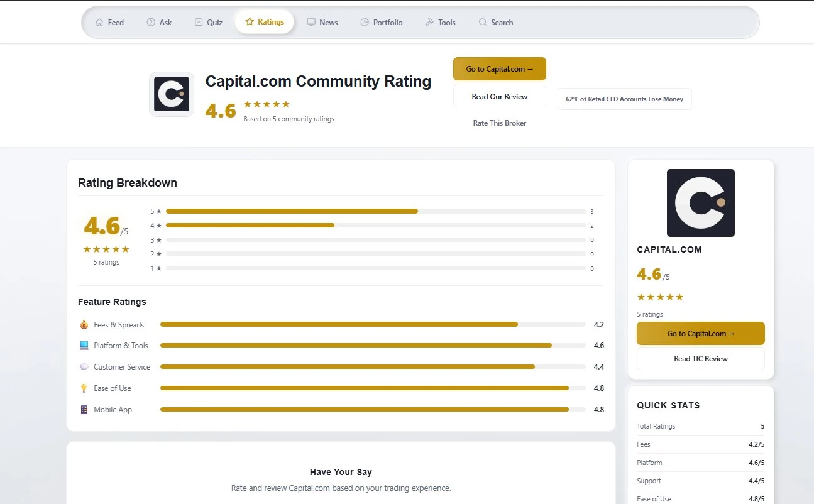Click the header Go to Capital.com button
This screenshot has width=814, height=504.
click(x=500, y=69)
